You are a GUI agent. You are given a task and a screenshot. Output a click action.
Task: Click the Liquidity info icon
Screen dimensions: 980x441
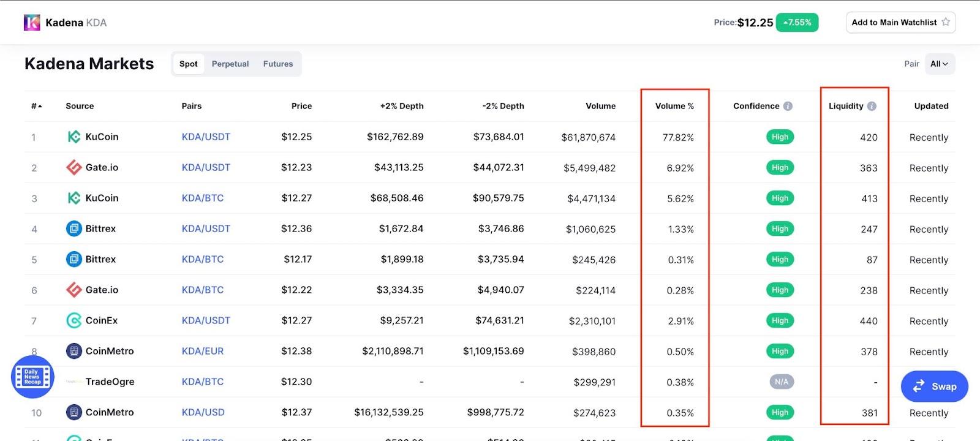pos(872,106)
